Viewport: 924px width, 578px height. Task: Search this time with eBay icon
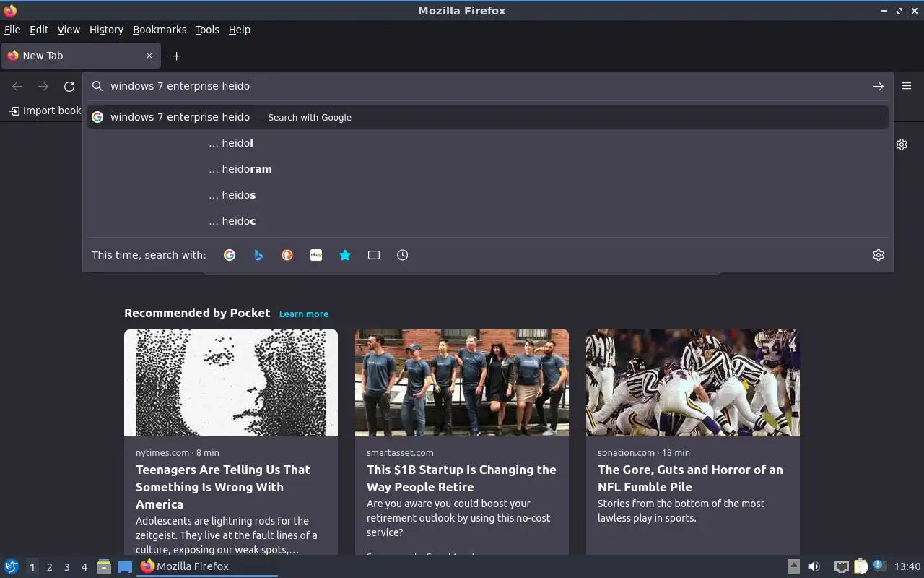click(316, 255)
